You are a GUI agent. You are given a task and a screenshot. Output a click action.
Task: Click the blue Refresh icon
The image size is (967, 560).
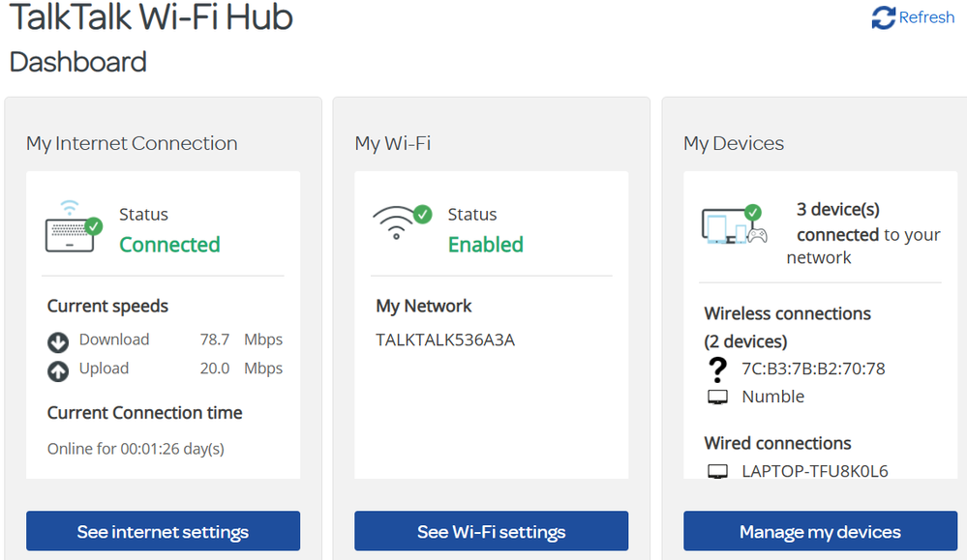pyautogui.click(x=882, y=16)
